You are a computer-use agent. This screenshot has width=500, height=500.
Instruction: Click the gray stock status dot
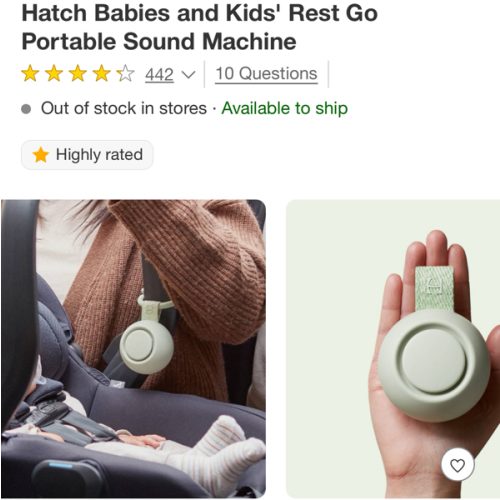(26, 109)
